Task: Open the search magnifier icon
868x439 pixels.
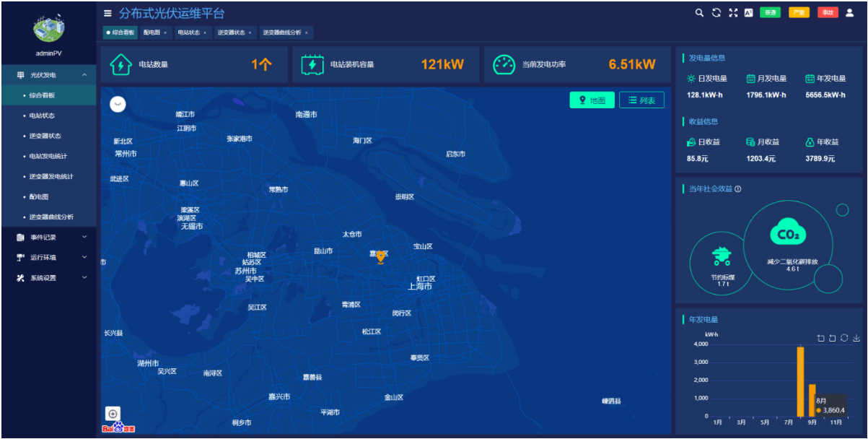Action: (698, 12)
